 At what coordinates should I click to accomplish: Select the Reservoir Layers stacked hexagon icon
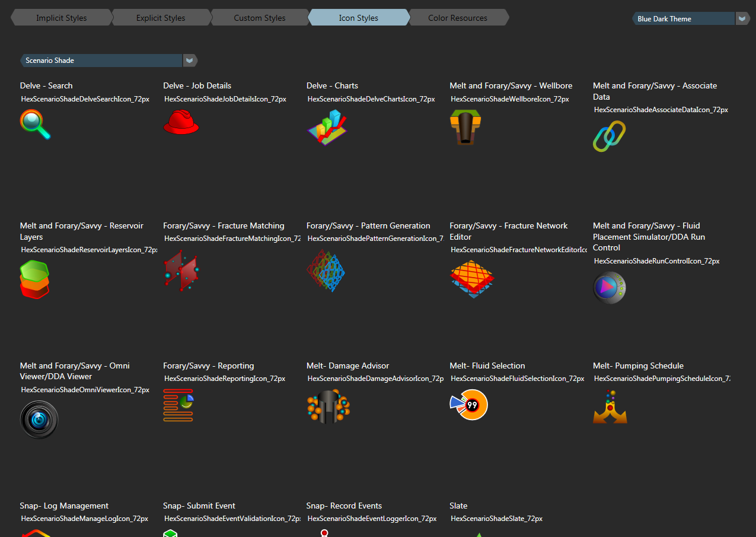35,279
